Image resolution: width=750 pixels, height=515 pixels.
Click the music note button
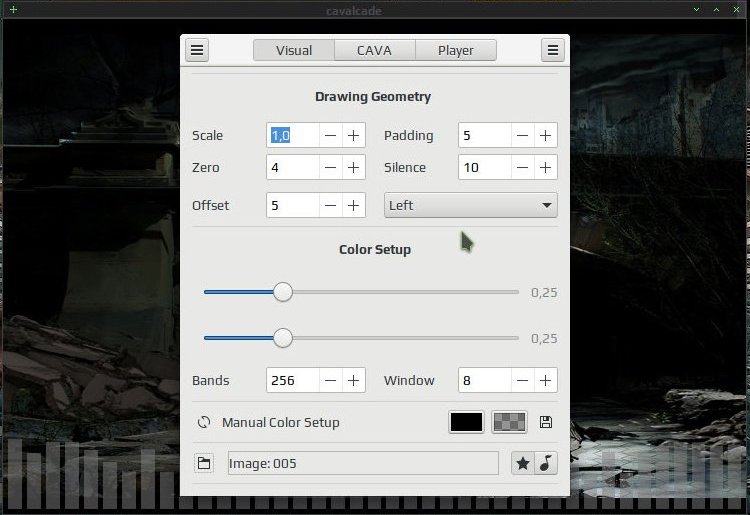point(546,463)
